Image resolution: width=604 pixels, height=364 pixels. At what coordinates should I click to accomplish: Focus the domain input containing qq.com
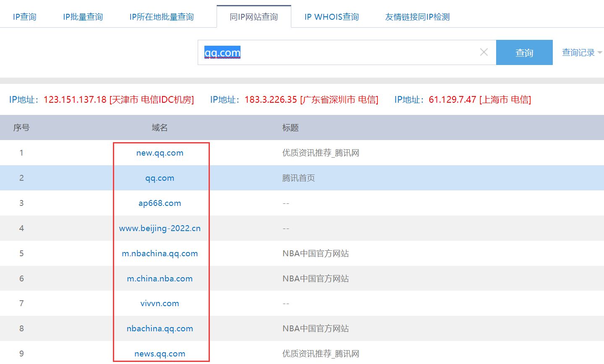click(347, 52)
